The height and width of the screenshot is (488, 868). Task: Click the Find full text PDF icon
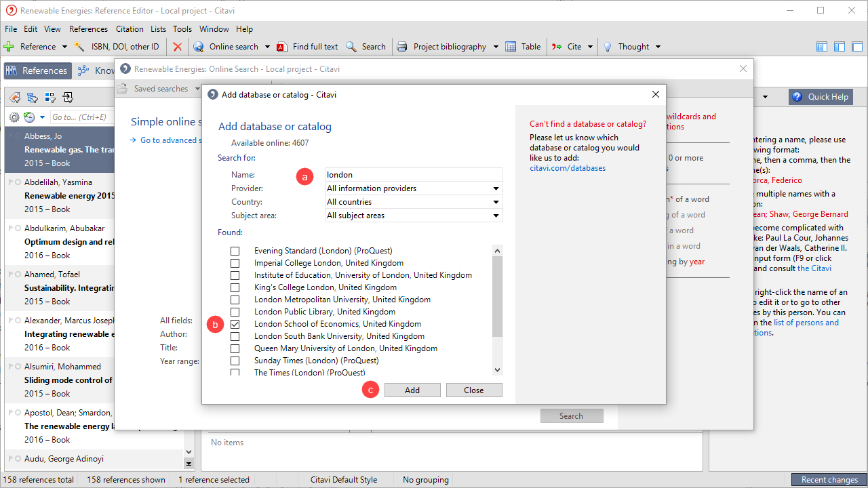click(x=282, y=47)
